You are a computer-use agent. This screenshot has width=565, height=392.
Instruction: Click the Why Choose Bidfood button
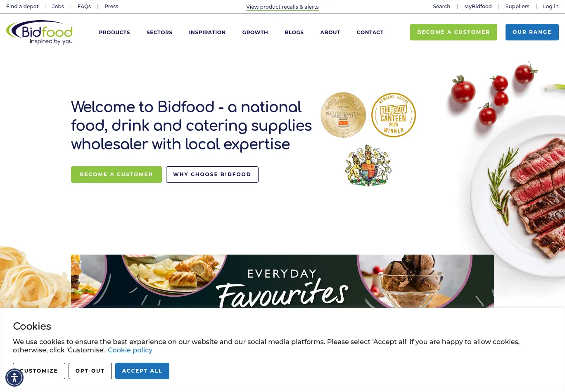[212, 175]
